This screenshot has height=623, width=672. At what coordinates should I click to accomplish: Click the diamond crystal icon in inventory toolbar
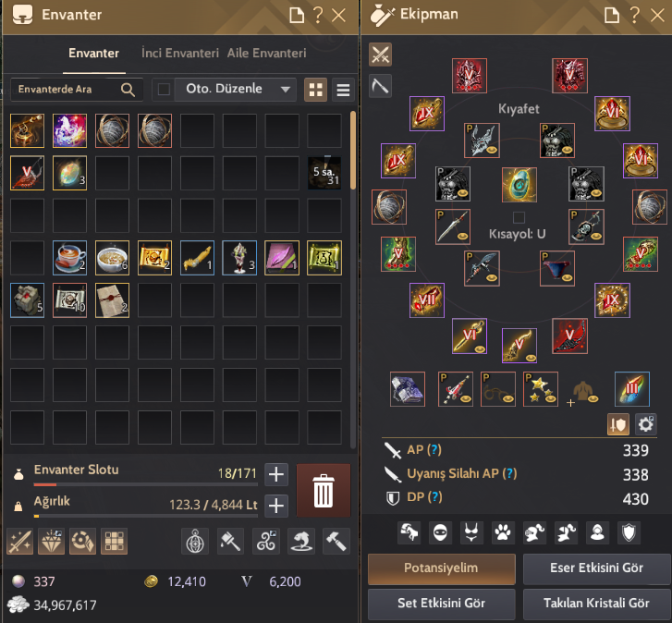coord(52,541)
